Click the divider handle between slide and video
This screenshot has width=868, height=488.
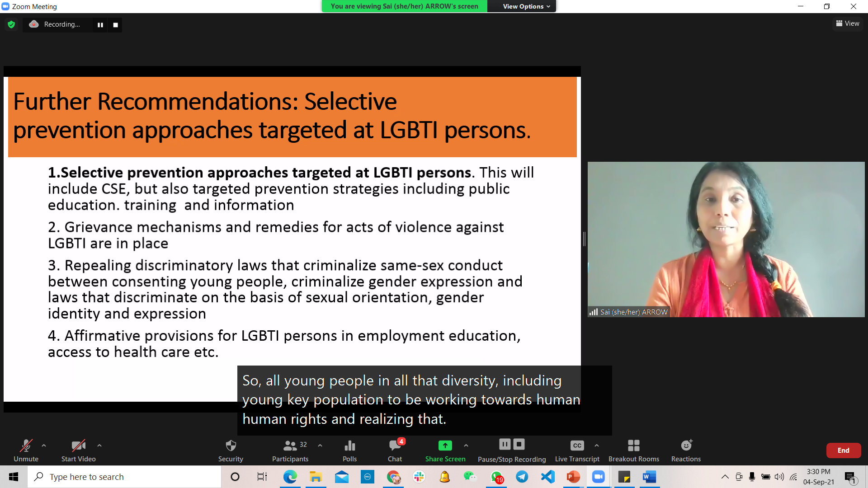[x=584, y=239]
